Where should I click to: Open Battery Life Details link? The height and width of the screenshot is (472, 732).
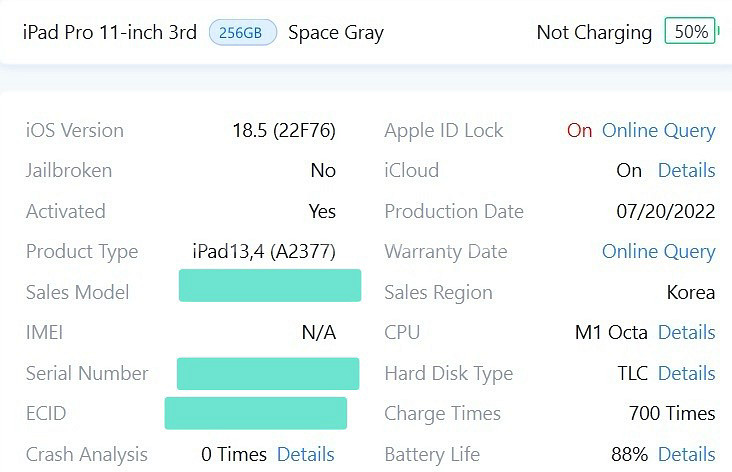pyautogui.click(x=686, y=454)
